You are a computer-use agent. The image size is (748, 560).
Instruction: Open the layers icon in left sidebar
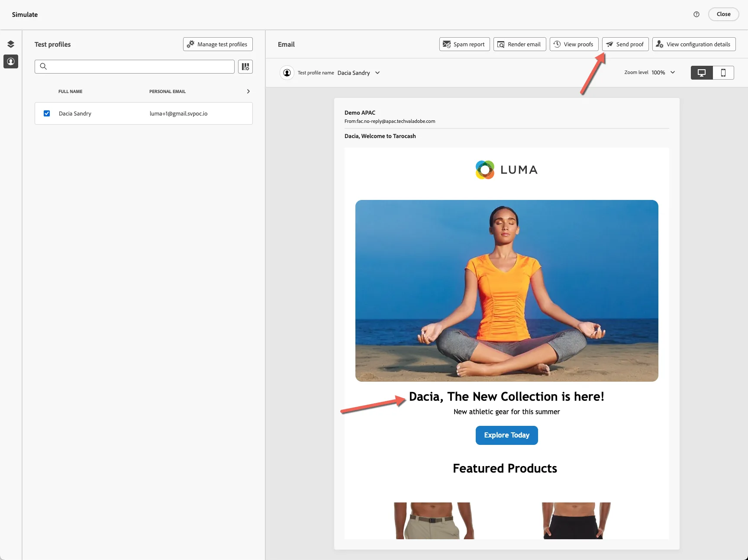11,44
